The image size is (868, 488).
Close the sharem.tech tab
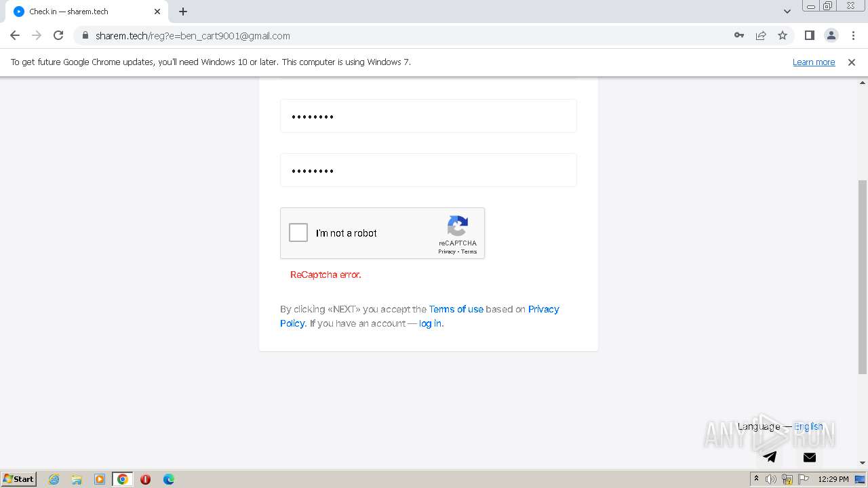(157, 12)
